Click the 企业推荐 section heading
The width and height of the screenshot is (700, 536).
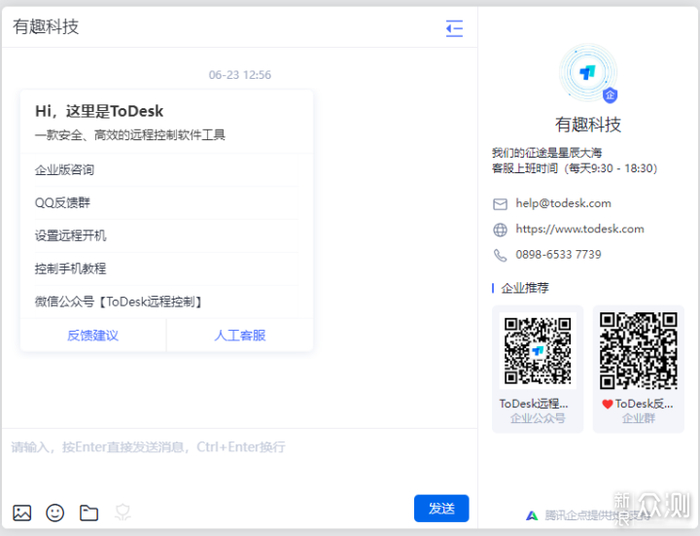click(x=525, y=288)
